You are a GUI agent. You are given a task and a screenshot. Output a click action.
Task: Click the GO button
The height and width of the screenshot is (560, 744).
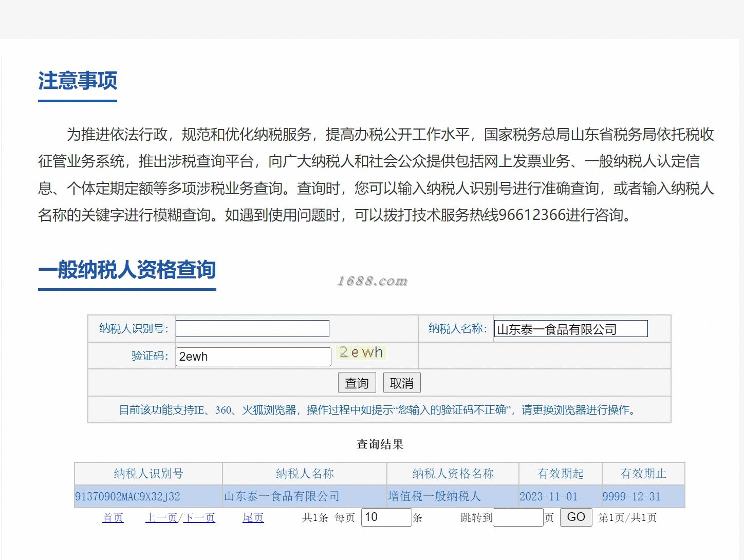[x=576, y=517]
